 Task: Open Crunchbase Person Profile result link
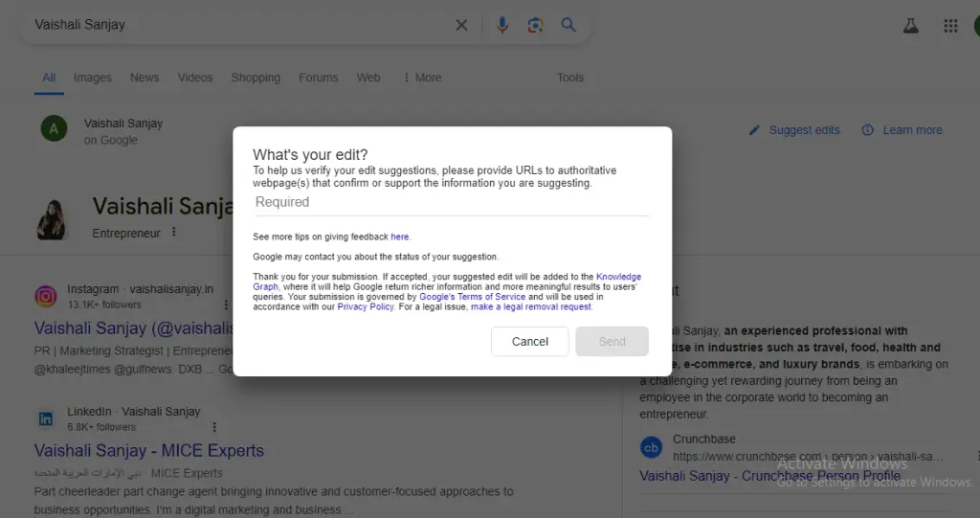(x=770, y=476)
